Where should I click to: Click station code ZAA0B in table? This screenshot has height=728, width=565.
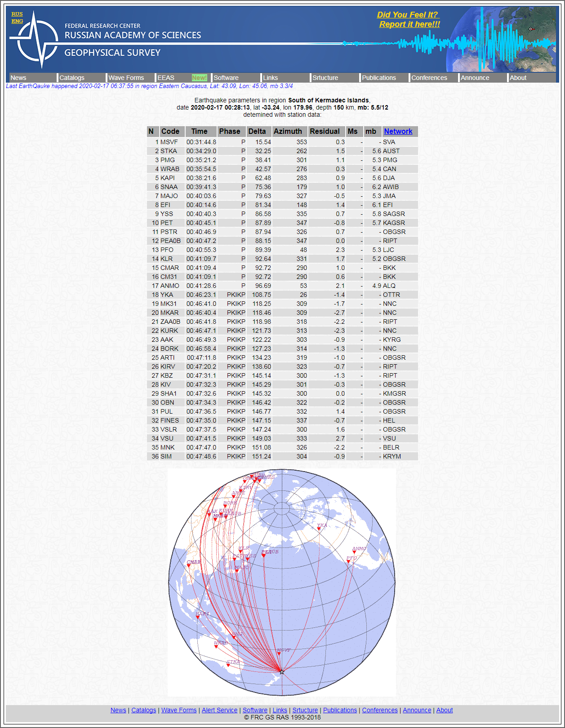pyautogui.click(x=170, y=322)
